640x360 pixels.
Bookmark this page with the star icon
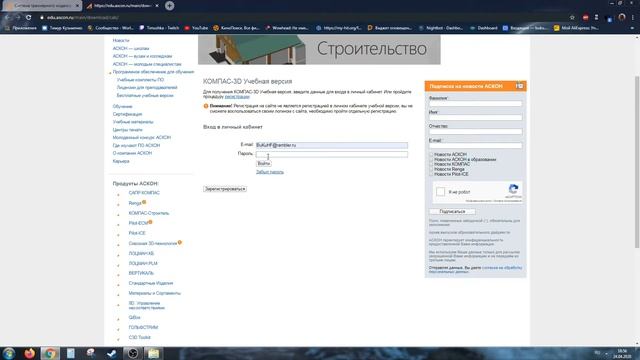[x=572, y=18]
